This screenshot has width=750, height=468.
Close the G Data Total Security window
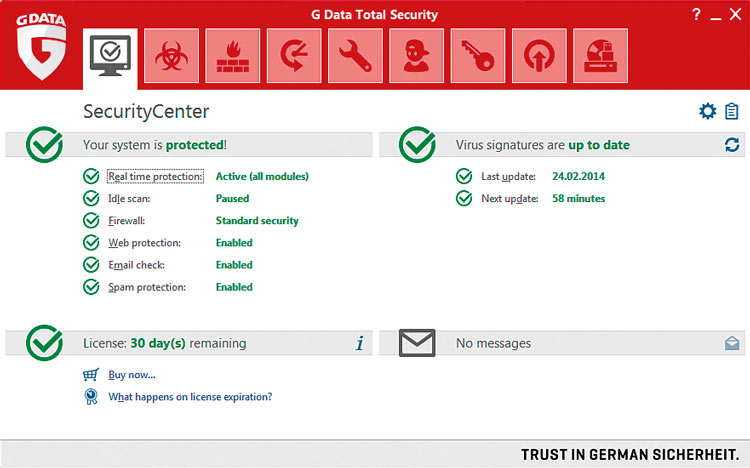click(736, 14)
